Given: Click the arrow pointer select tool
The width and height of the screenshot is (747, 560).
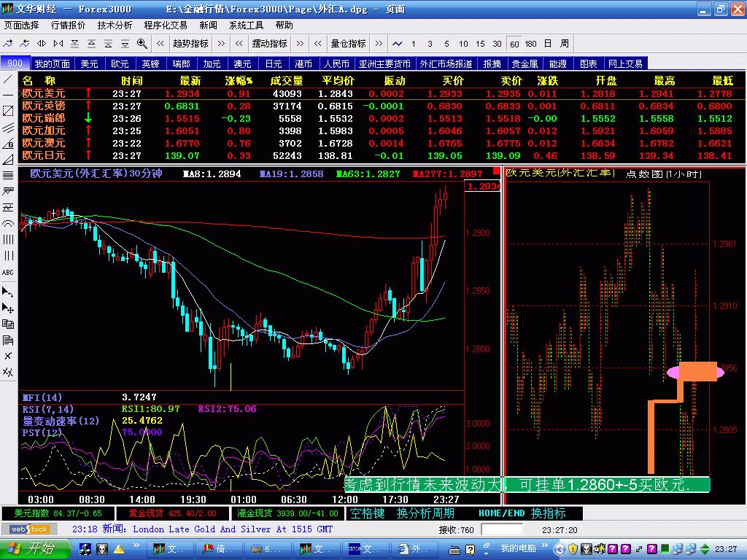Looking at the screenshot, I should 8,292.
